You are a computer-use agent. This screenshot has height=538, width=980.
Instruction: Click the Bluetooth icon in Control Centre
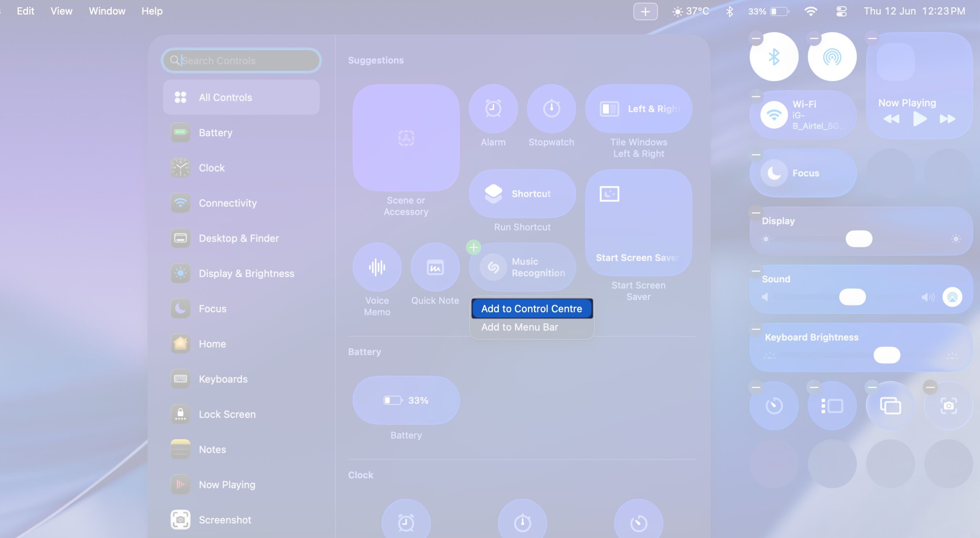[774, 56]
